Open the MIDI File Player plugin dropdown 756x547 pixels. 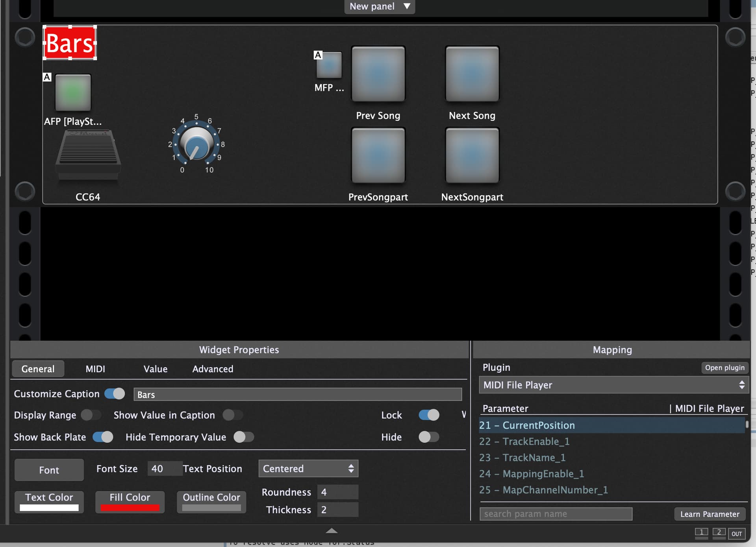coord(613,385)
